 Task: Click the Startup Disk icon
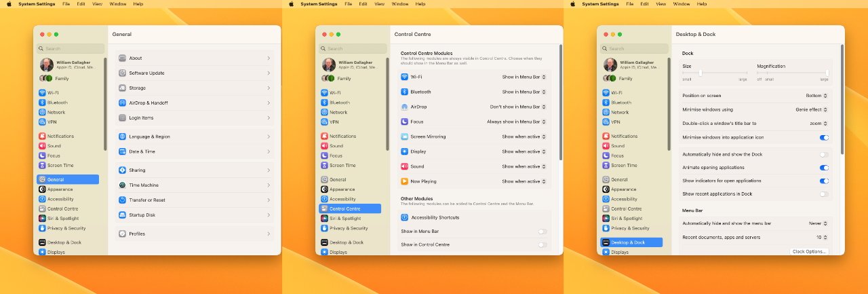pyautogui.click(x=123, y=215)
